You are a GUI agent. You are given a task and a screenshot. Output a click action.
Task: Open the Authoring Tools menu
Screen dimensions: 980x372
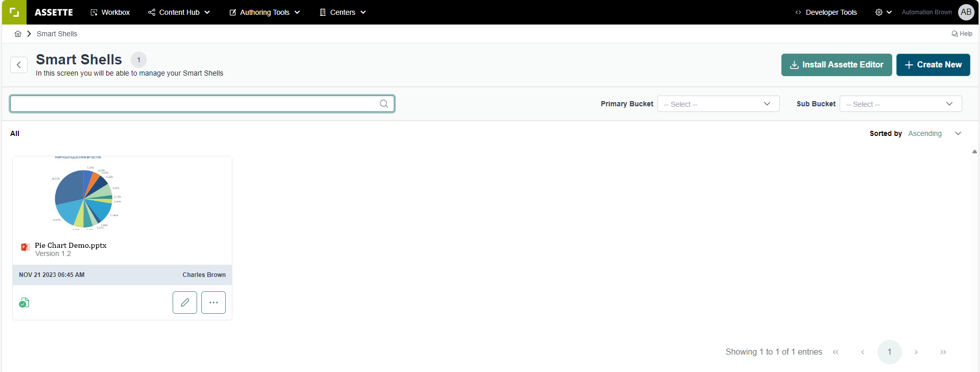(265, 12)
